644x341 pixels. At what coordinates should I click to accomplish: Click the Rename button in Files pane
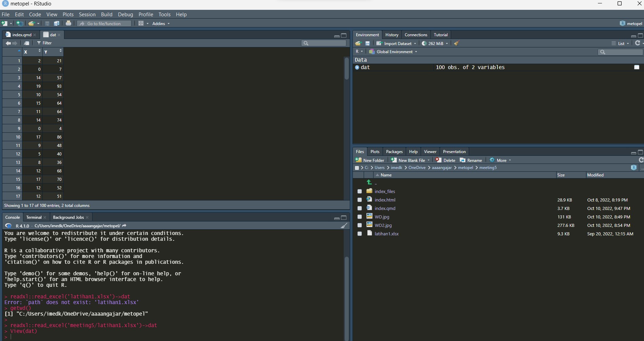471,160
